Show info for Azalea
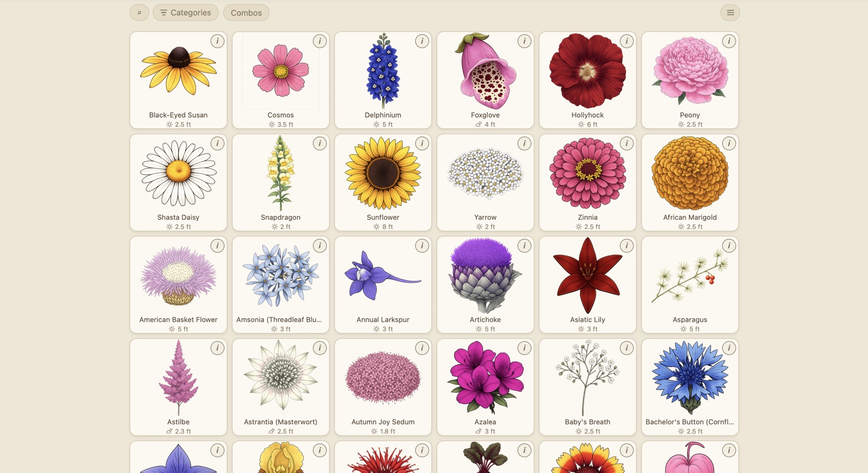This screenshot has width=868, height=473. tap(525, 348)
